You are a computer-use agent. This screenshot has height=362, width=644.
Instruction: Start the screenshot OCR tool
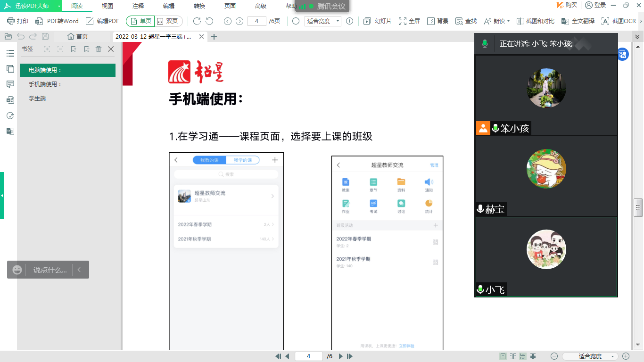pyautogui.click(x=619, y=21)
